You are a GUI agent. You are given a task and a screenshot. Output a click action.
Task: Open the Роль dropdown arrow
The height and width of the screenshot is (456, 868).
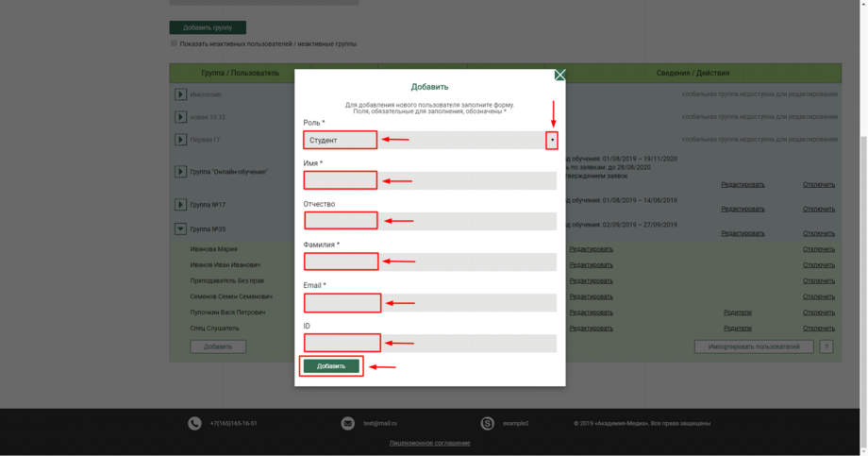point(552,140)
